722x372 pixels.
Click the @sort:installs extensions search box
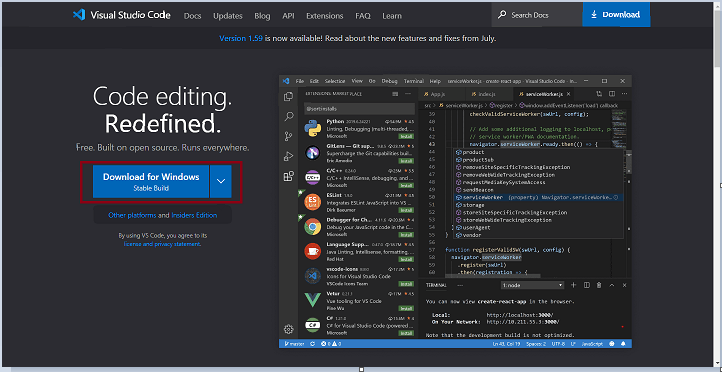point(360,108)
